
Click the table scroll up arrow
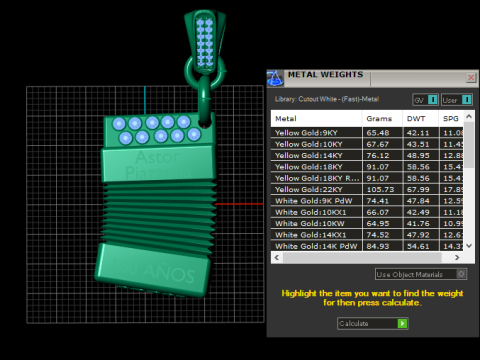469,117
